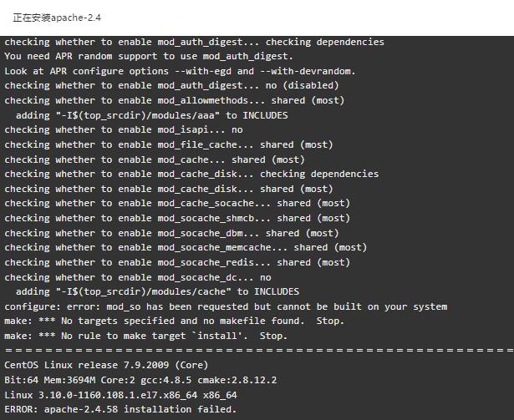The image size is (514, 420).
Task: Click the mod_isapi check line
Action: [x=124, y=130]
